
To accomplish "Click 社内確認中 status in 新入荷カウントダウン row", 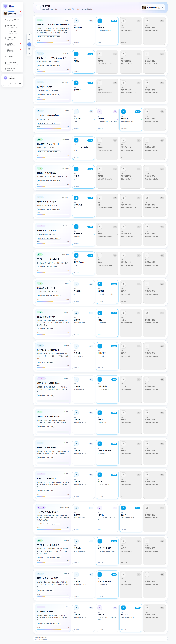I will 78,233.
